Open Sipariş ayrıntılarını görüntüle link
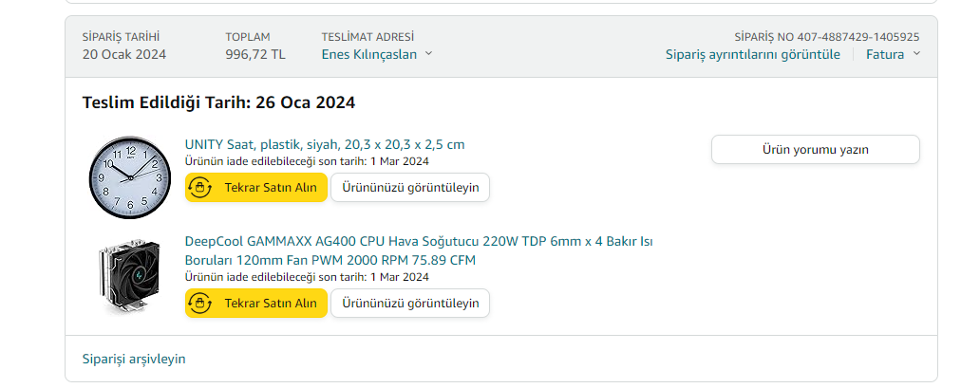The image size is (980, 388). tap(752, 54)
